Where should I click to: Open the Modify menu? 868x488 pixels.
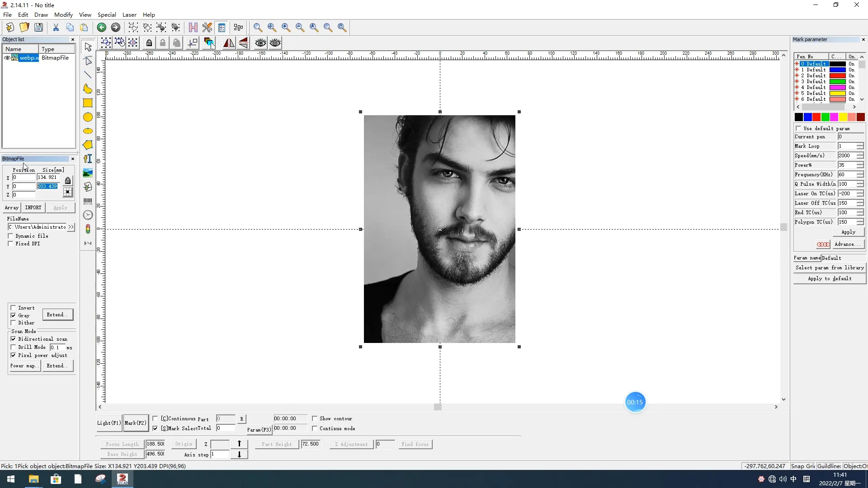click(63, 14)
